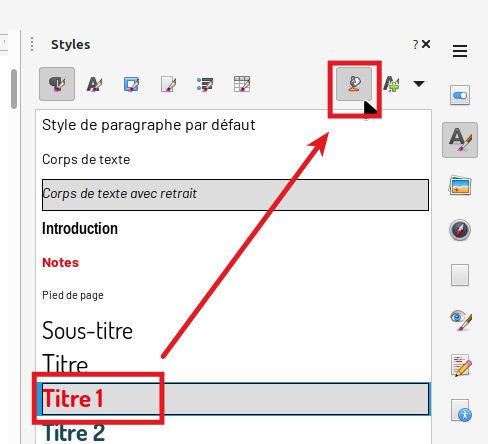The height and width of the screenshot is (444, 488).
Task: Show the Page Styles icon
Action: coord(168,84)
